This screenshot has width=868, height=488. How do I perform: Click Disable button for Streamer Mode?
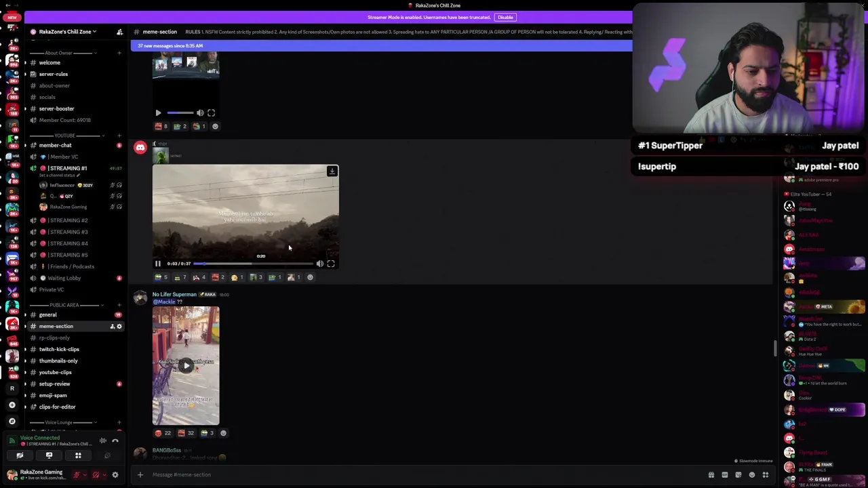click(505, 17)
